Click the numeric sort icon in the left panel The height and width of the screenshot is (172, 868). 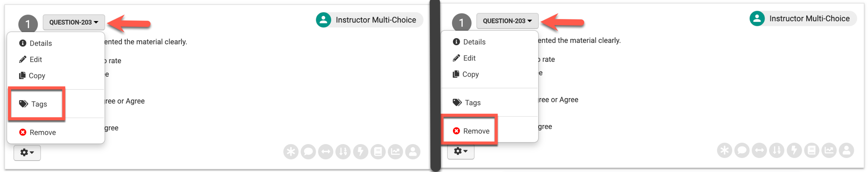pos(343,152)
